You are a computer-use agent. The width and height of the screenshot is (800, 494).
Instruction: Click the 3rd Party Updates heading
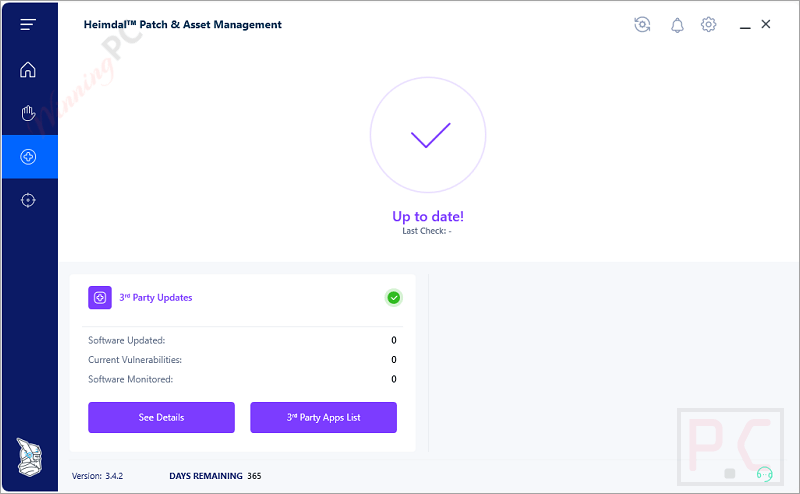(156, 298)
